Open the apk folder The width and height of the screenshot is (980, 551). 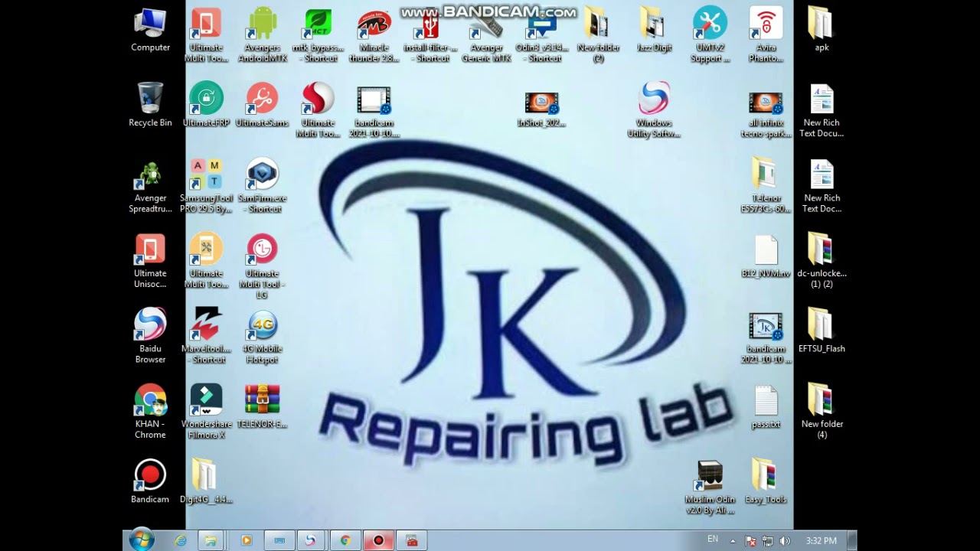822,29
